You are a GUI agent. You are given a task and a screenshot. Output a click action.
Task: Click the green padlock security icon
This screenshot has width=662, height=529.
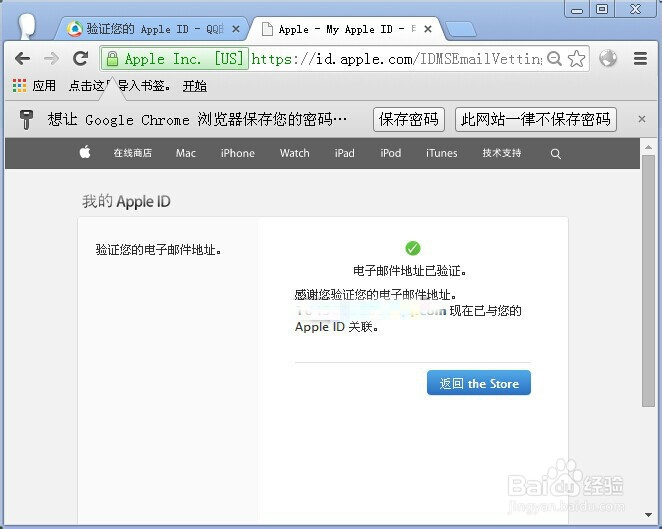(x=112, y=59)
